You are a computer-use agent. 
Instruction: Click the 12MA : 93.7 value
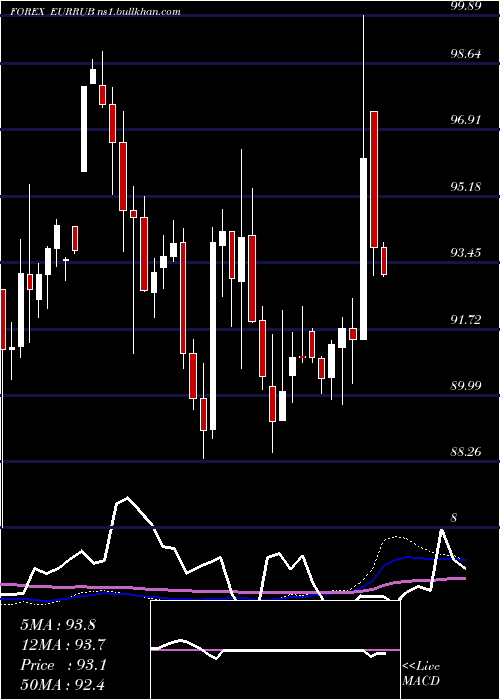click(63, 645)
